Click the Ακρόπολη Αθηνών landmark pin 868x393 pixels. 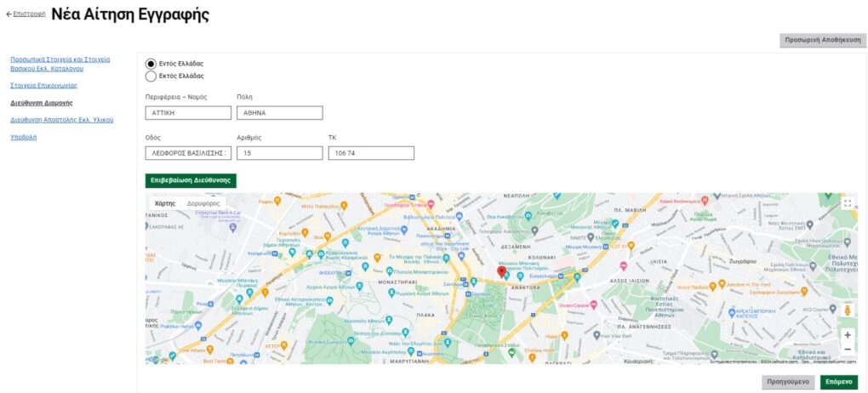[389, 320]
